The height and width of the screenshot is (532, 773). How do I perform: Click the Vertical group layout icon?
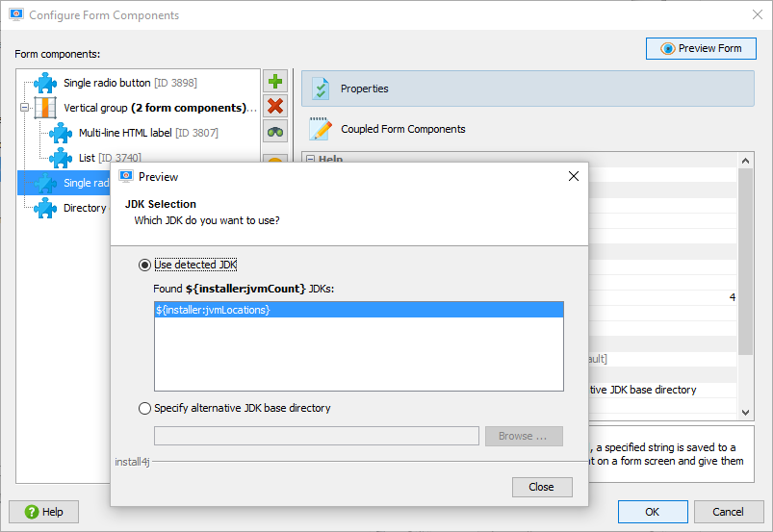click(45, 108)
